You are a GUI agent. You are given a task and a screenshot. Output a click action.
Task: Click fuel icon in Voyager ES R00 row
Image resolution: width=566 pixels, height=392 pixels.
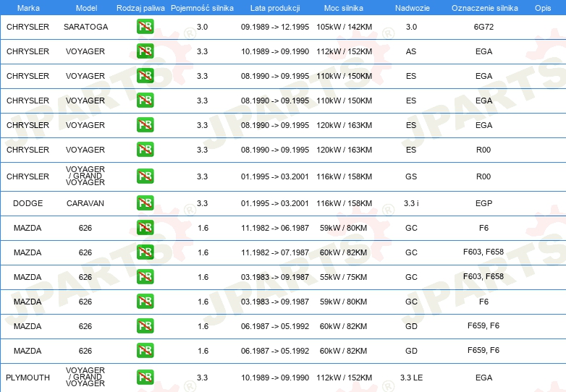click(x=145, y=149)
